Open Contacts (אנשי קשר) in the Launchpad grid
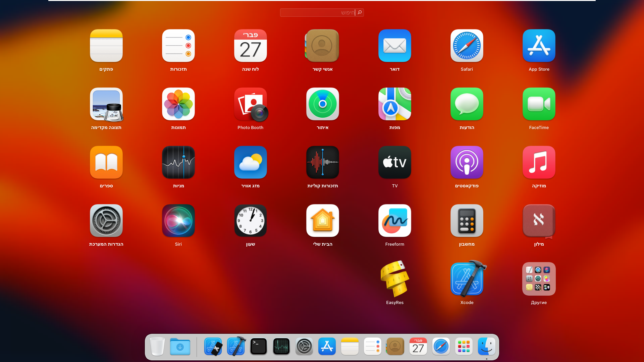This screenshot has height=362, width=644. click(x=322, y=46)
